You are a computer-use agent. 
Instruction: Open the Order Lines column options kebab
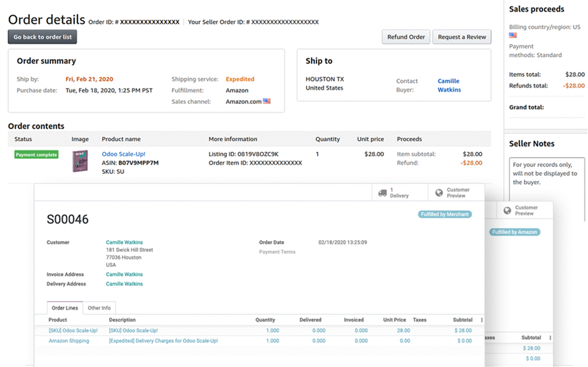(482, 320)
